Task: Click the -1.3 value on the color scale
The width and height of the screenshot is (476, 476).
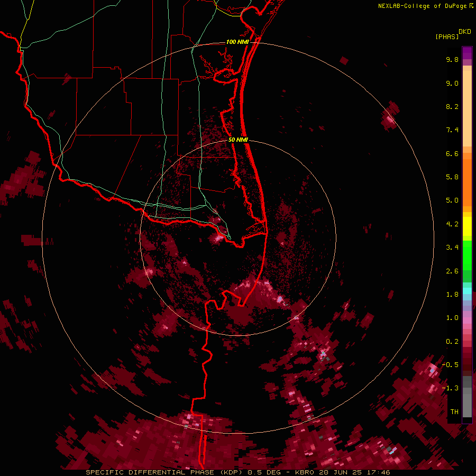Action: (450, 388)
